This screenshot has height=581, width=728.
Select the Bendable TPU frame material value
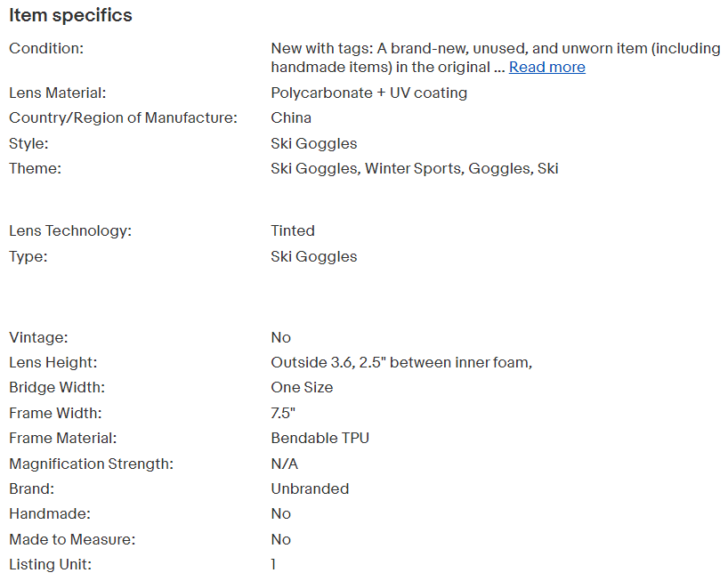click(x=320, y=438)
